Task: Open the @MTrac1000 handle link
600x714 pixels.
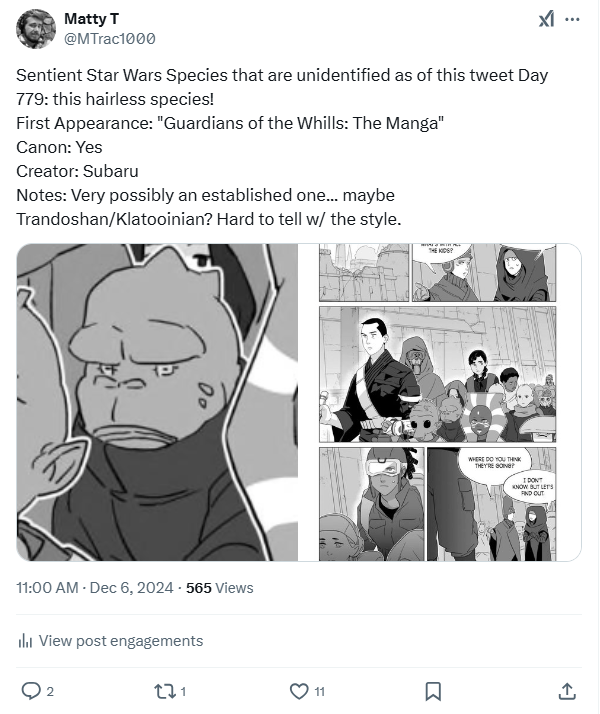Action: (x=109, y=38)
